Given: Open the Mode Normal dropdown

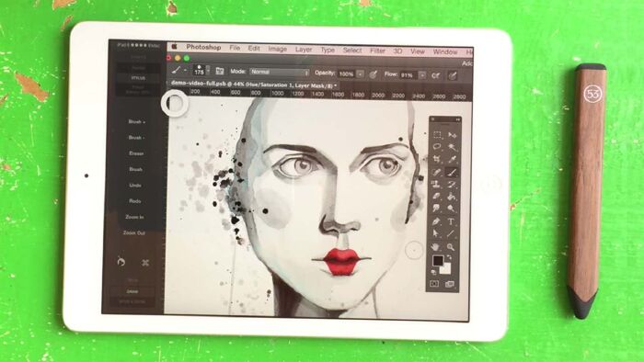Looking at the screenshot, I should [280, 73].
